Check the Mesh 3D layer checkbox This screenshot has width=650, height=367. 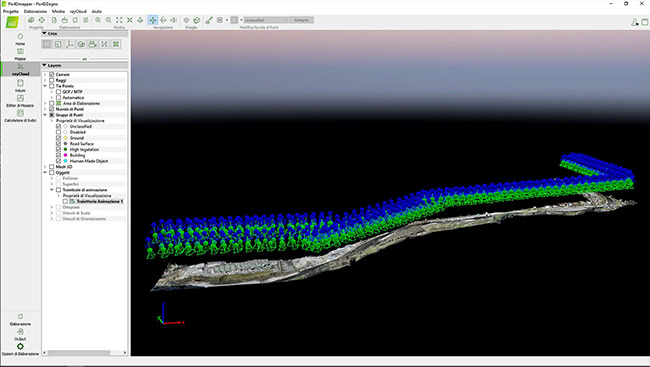tap(52, 167)
